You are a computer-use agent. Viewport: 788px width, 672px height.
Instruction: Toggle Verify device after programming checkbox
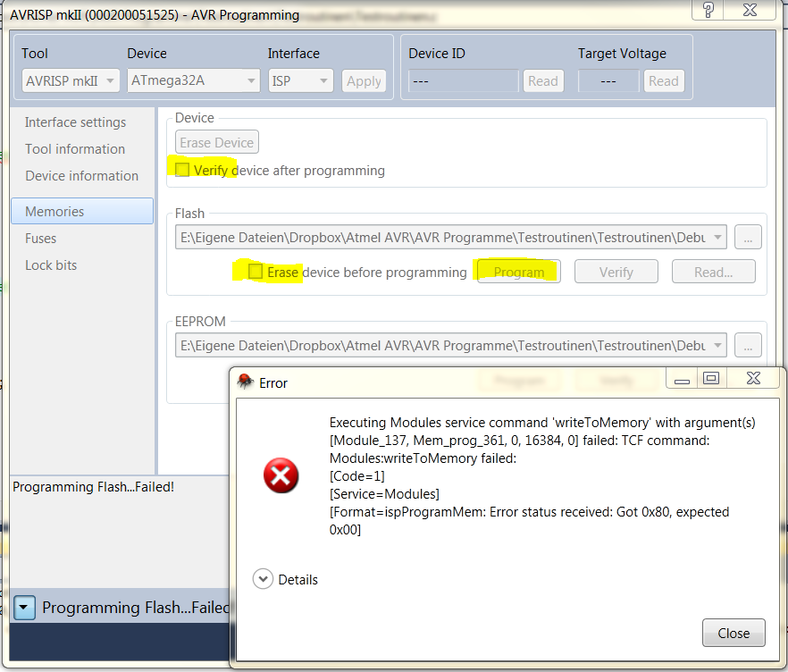point(182,170)
